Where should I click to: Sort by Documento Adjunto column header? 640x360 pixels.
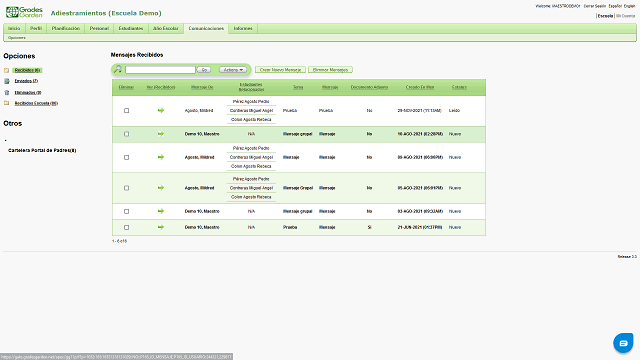tap(369, 87)
